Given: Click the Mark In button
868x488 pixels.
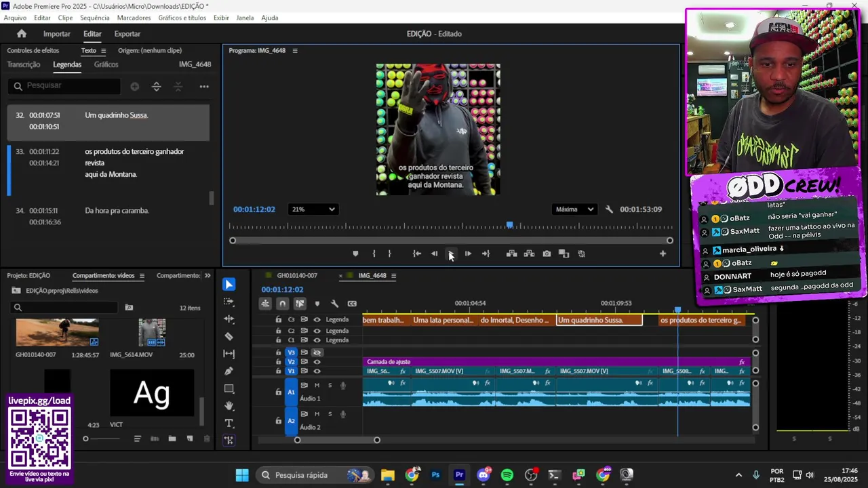Looking at the screenshot, I should coord(374,253).
